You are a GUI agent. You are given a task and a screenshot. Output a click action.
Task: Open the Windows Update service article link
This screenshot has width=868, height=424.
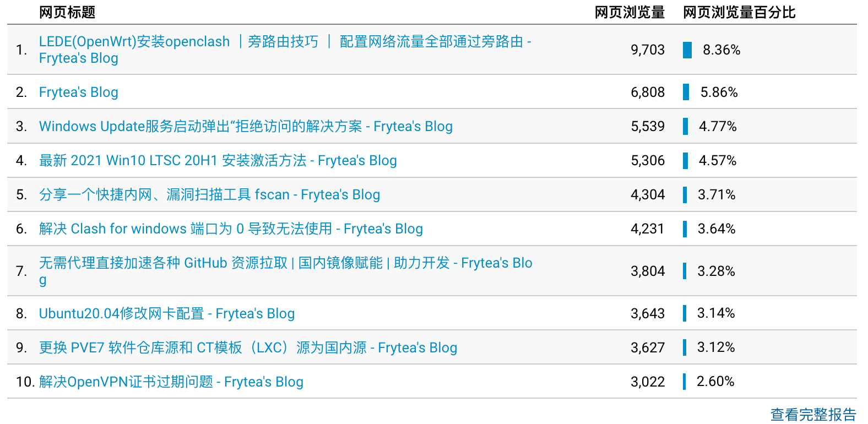(x=246, y=127)
